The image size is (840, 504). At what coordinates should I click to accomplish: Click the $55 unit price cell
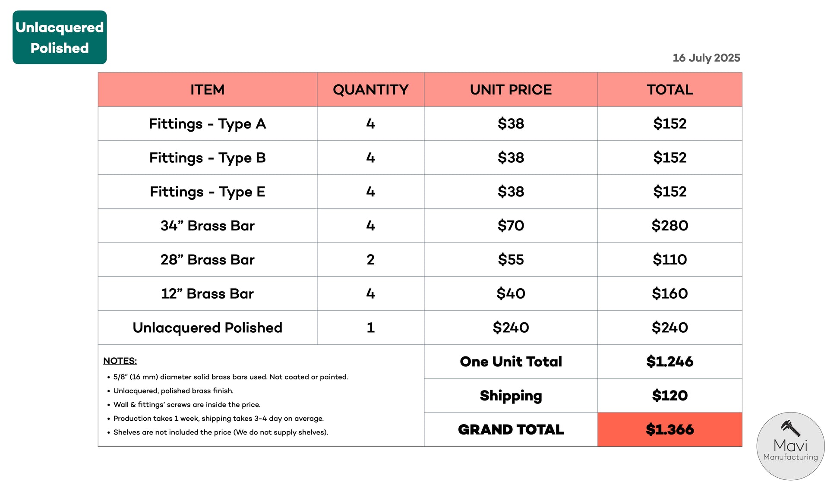[511, 259]
